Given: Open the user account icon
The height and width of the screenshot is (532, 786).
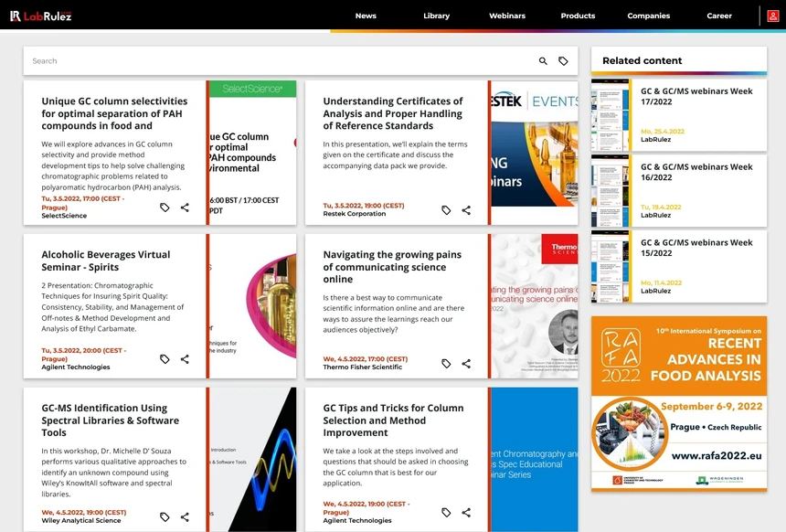Looking at the screenshot, I should (772, 16).
